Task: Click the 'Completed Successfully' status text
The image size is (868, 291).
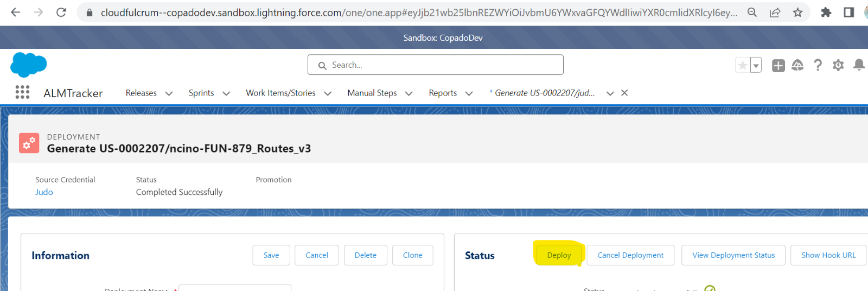Action: [x=179, y=192]
